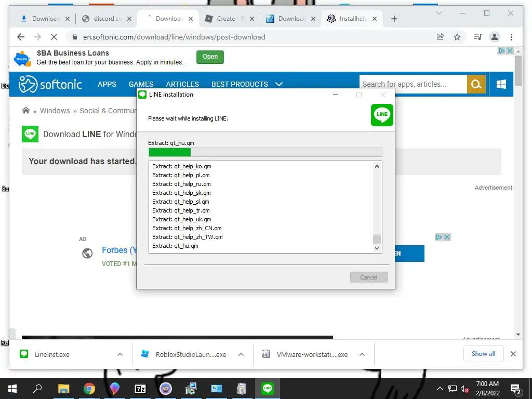532x399 pixels.
Task: Open Chrome's three-dot menu
Action: (511, 37)
